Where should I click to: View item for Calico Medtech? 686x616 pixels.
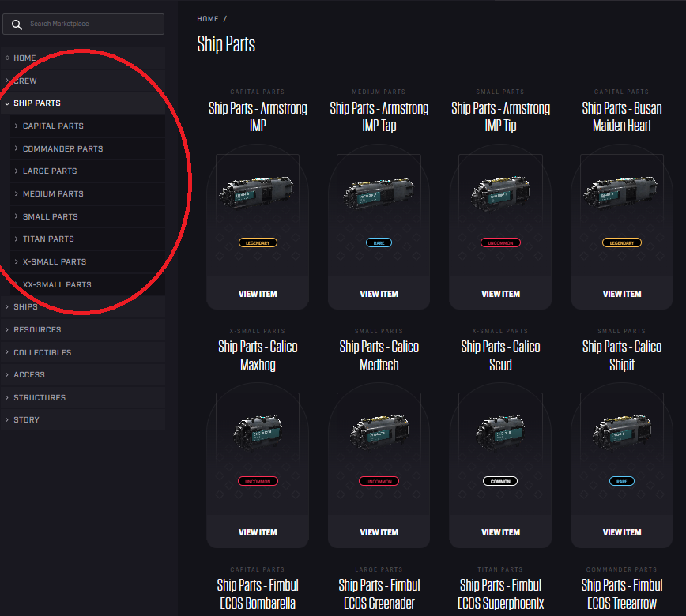pos(379,532)
